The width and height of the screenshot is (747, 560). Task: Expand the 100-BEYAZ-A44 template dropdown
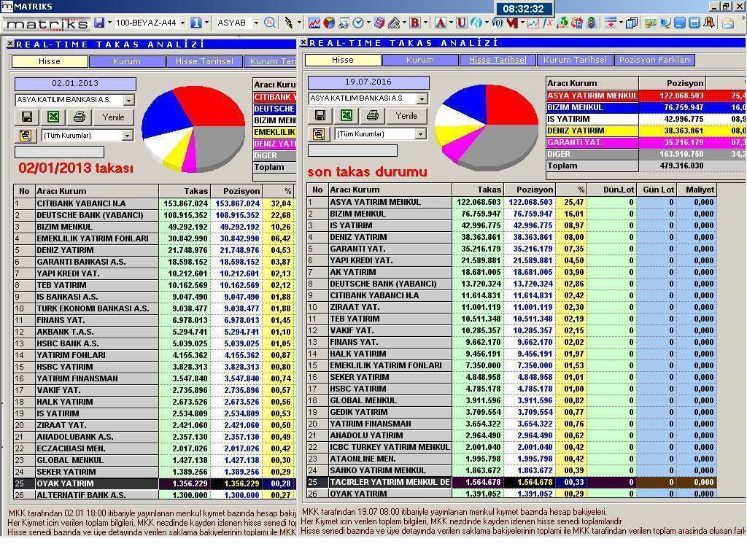click(x=182, y=23)
